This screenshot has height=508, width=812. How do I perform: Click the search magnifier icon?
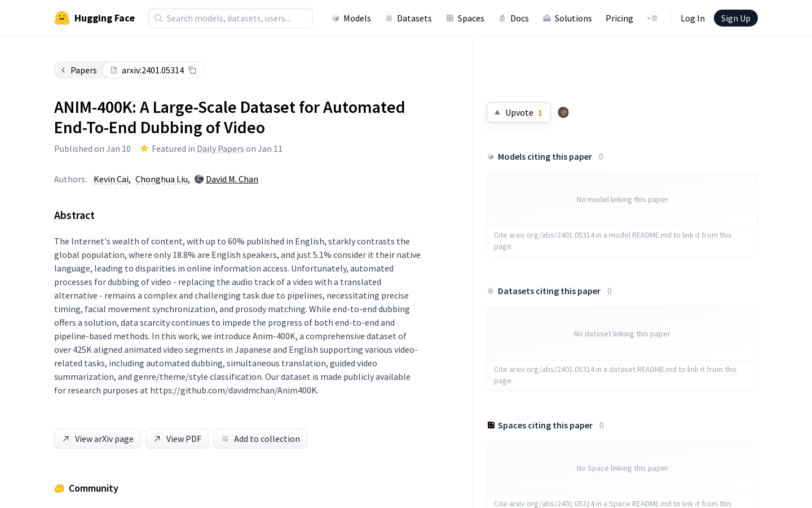pyautogui.click(x=158, y=18)
